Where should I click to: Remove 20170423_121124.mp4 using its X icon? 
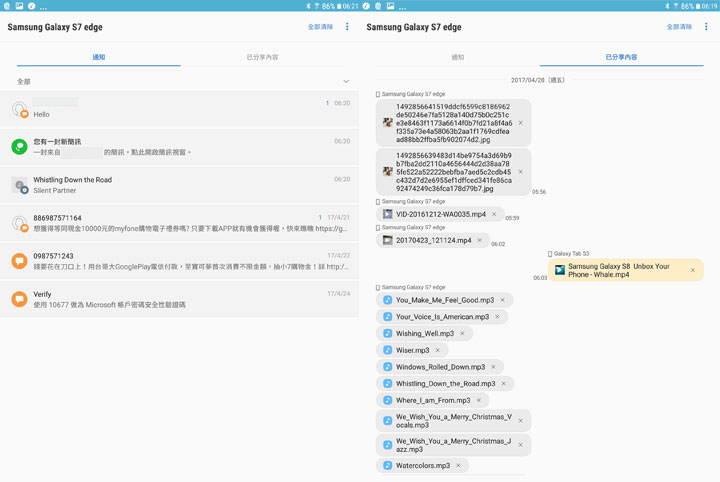pos(480,241)
